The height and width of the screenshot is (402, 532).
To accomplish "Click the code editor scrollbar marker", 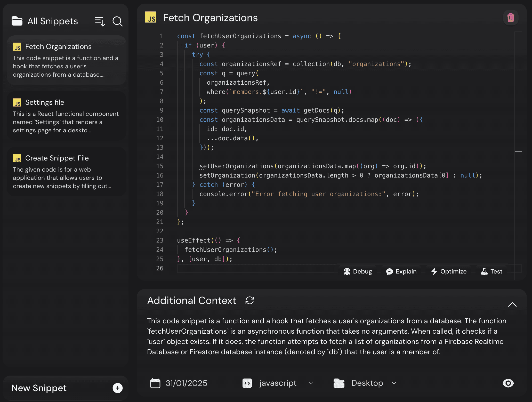I will pyautogui.click(x=518, y=151).
